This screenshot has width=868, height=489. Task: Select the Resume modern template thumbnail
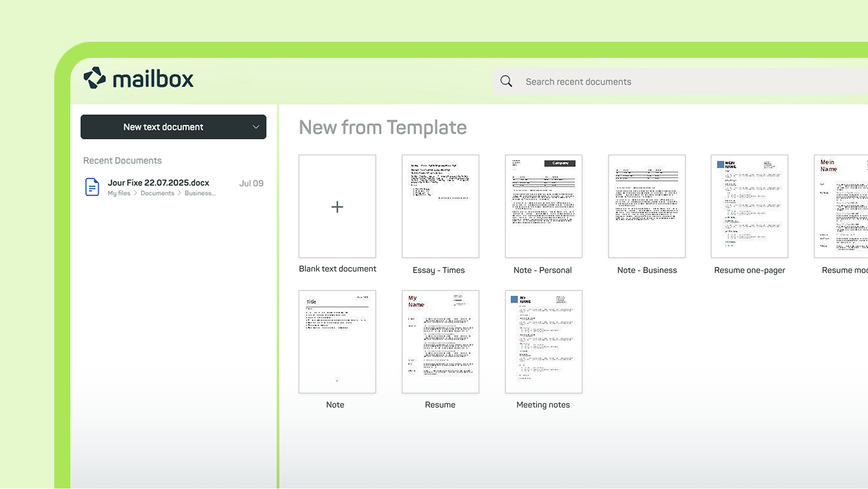(841, 206)
